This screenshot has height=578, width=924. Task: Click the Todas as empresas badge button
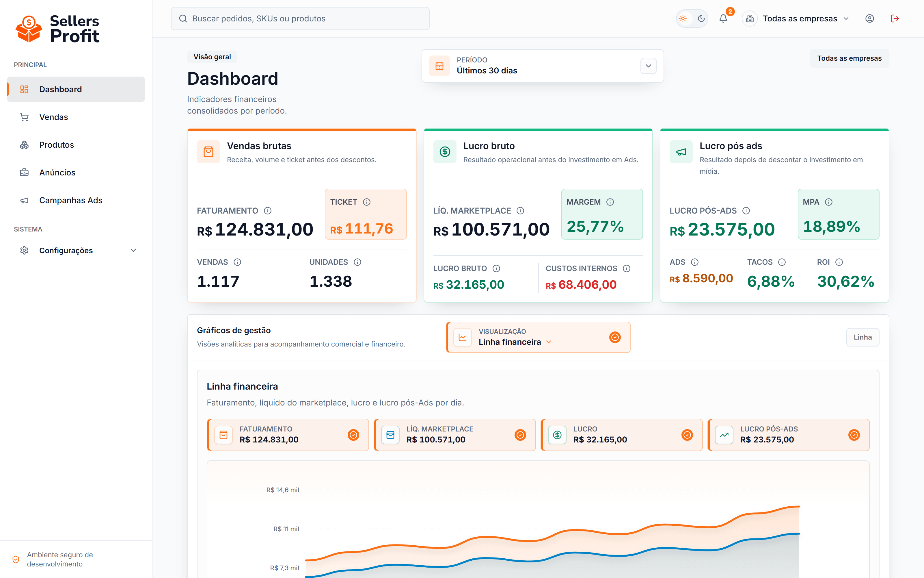click(849, 58)
